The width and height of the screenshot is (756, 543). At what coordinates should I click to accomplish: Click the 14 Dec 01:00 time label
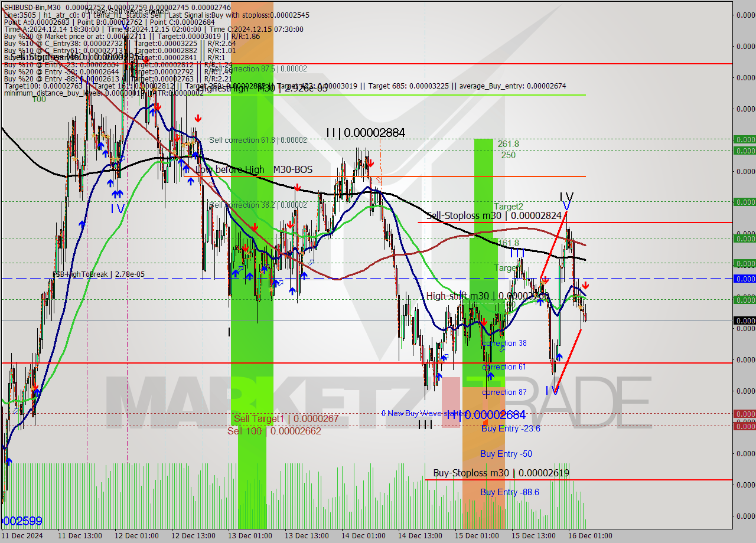click(363, 536)
